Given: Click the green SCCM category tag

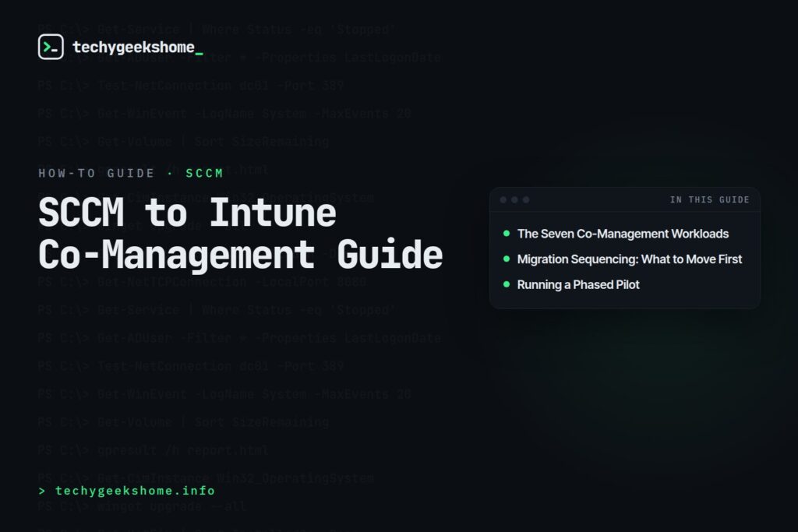Looking at the screenshot, I should [205, 174].
